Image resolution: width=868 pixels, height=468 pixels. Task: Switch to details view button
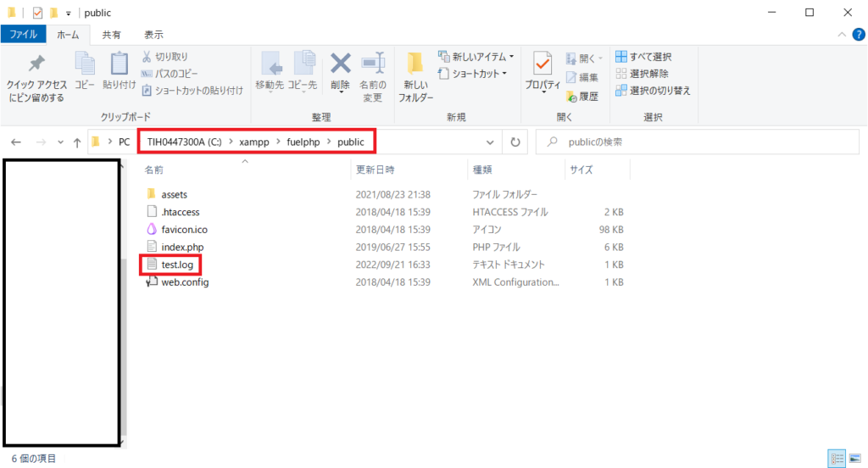[837, 459]
